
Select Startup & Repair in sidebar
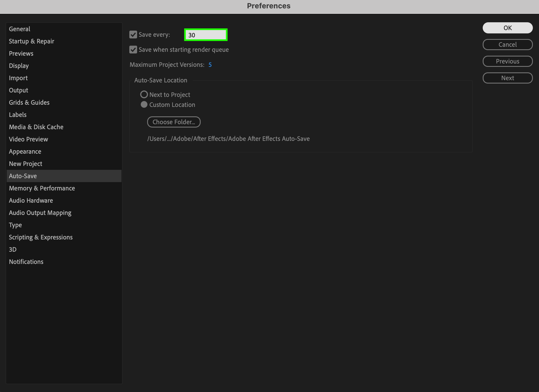click(31, 41)
